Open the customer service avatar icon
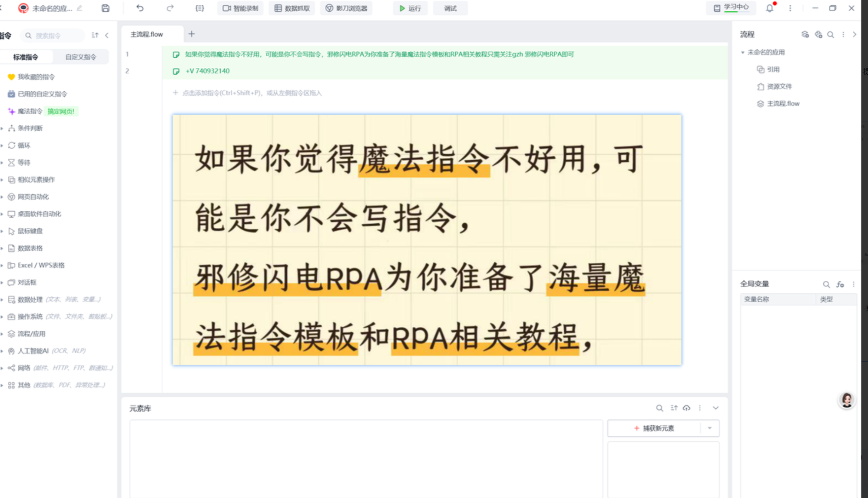 (846, 400)
